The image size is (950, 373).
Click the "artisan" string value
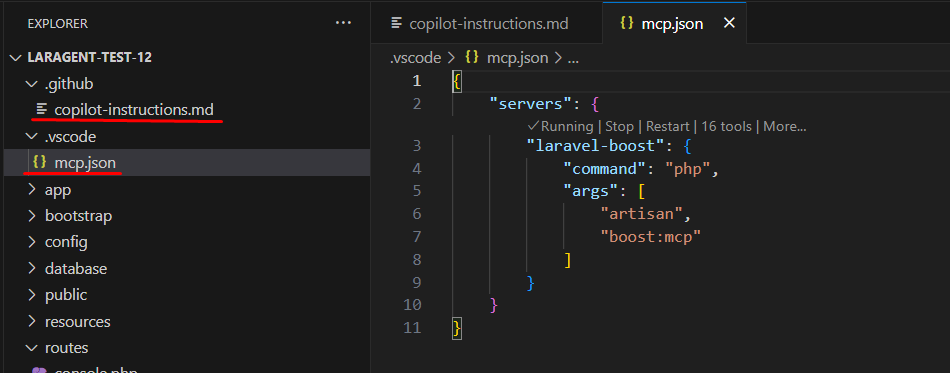click(x=642, y=214)
